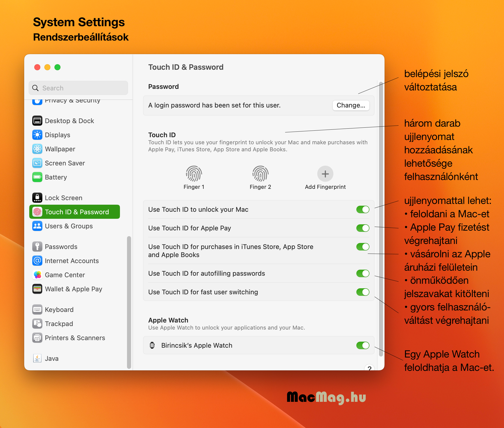Screen dimensions: 504x428
Task: Open the Internet Accounts @ icon
Action: (37, 261)
